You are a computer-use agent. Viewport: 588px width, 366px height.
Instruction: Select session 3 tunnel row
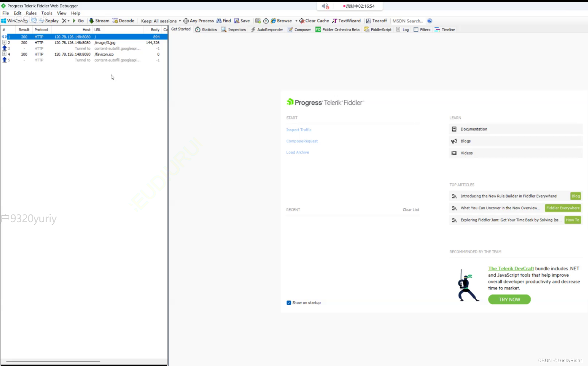click(x=84, y=48)
